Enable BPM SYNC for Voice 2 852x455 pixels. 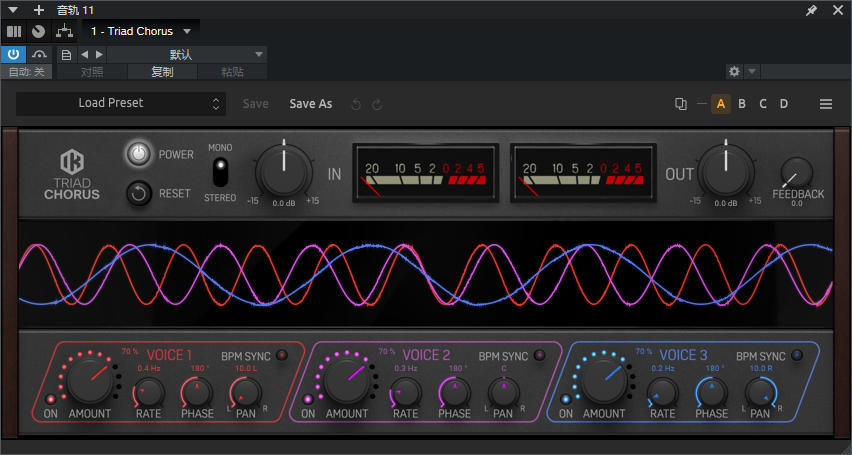[x=540, y=356]
